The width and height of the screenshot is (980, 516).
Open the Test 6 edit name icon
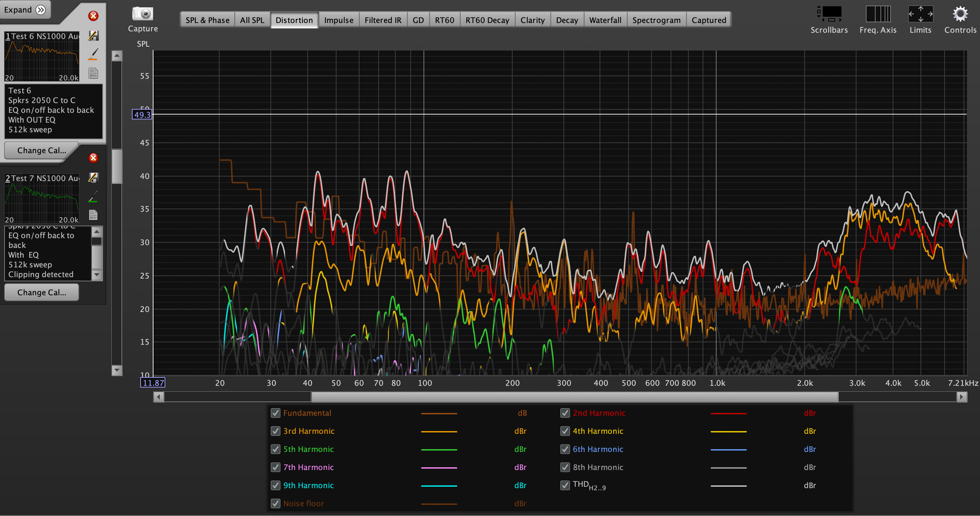click(x=93, y=36)
